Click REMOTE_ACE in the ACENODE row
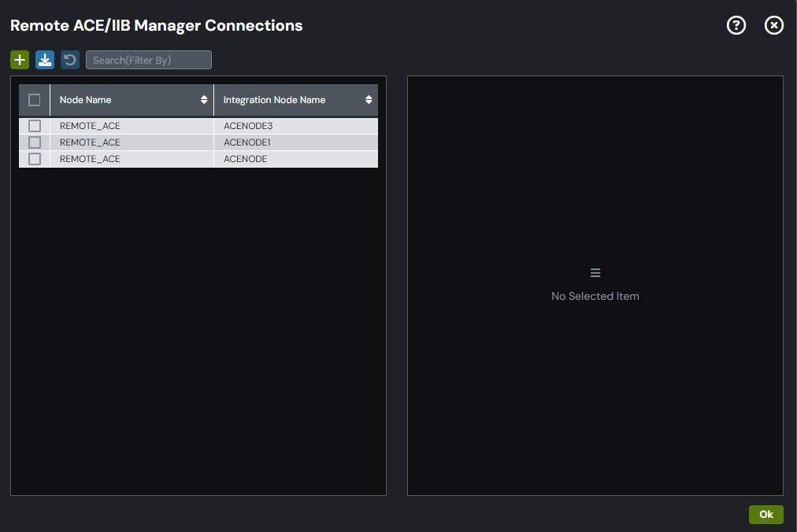Viewport: 797px width, 532px height. (x=90, y=159)
